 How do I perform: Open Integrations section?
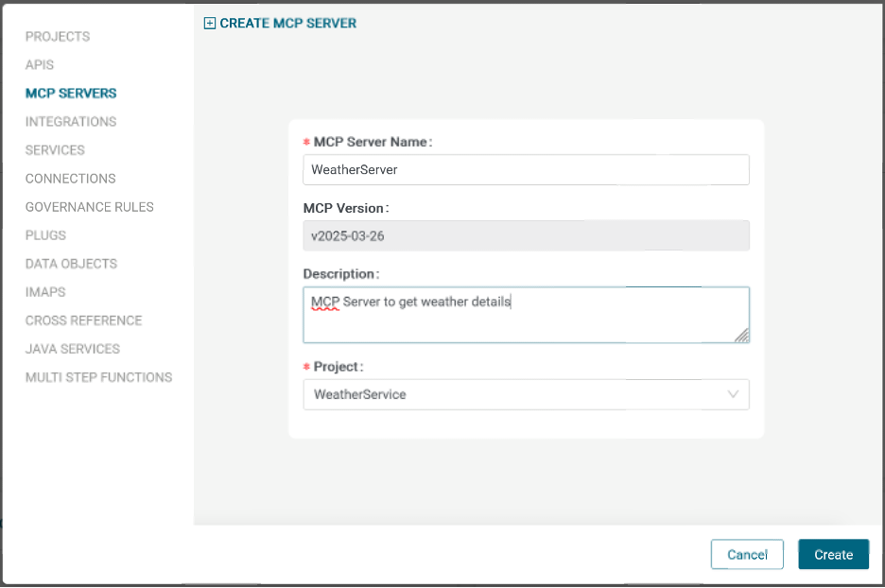pyautogui.click(x=71, y=122)
